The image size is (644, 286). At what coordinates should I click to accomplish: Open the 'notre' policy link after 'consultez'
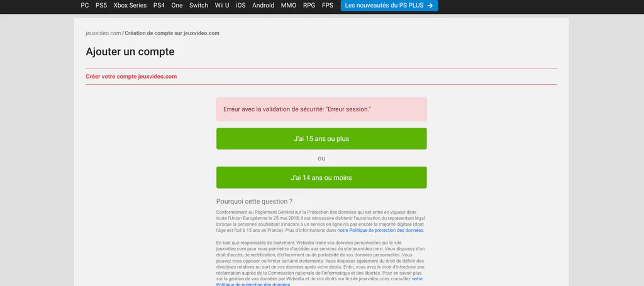(417, 279)
